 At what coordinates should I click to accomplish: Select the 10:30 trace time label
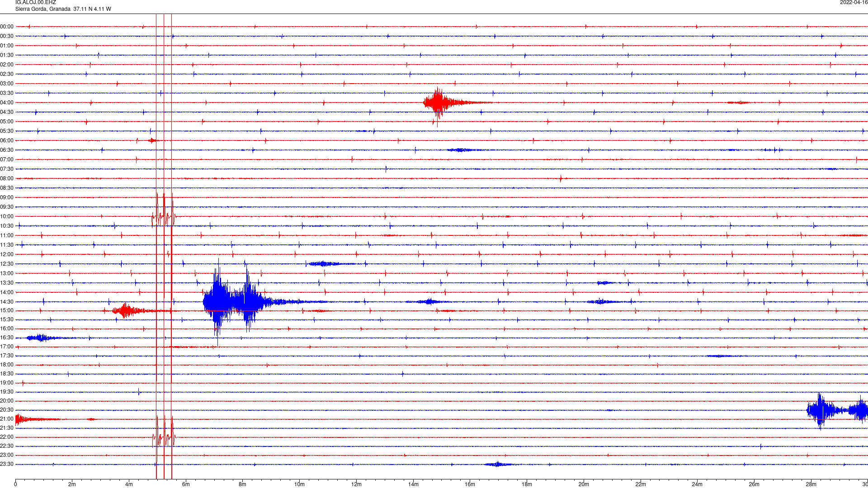[7, 226]
